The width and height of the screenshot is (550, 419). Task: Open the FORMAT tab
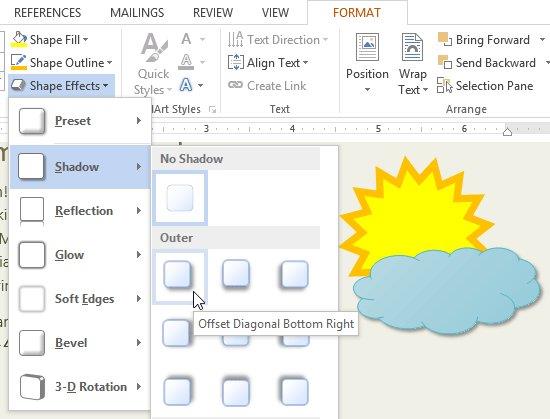point(357,13)
